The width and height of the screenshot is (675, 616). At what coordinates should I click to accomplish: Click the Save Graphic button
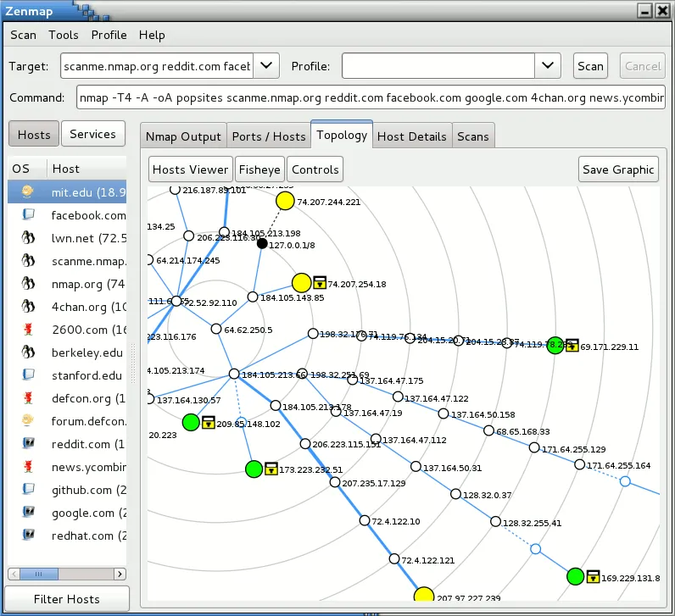pos(618,169)
